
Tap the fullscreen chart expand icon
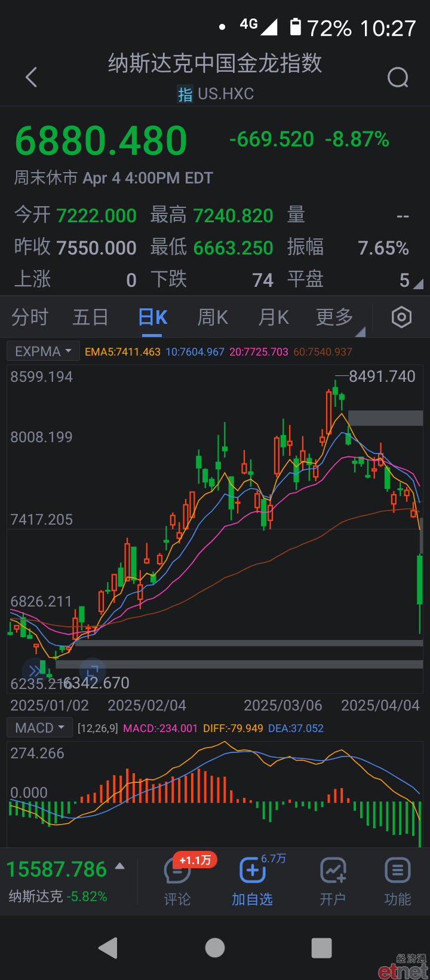(x=93, y=670)
